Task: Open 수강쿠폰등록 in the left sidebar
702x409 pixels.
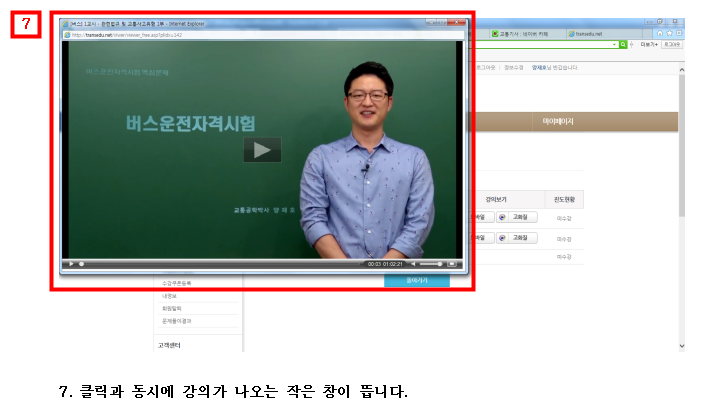Action: (176, 283)
